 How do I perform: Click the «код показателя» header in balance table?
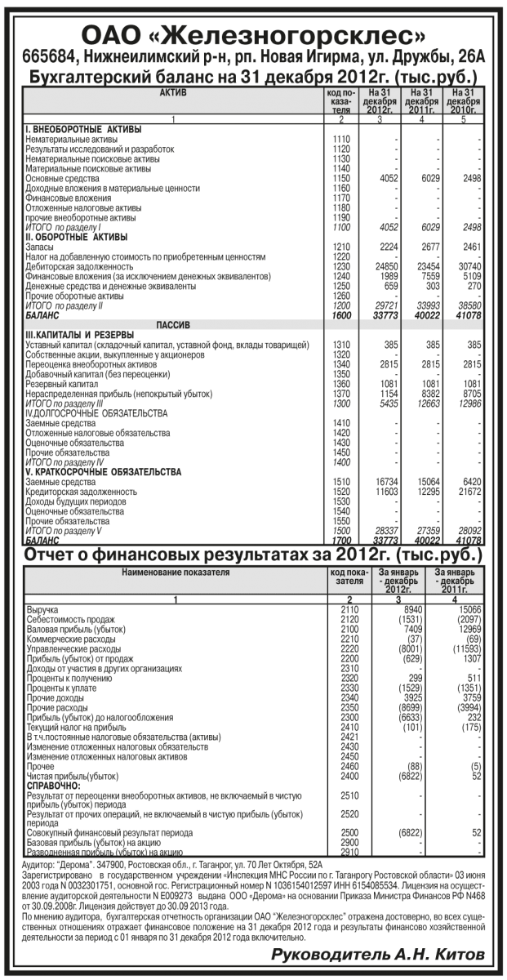click(x=343, y=102)
